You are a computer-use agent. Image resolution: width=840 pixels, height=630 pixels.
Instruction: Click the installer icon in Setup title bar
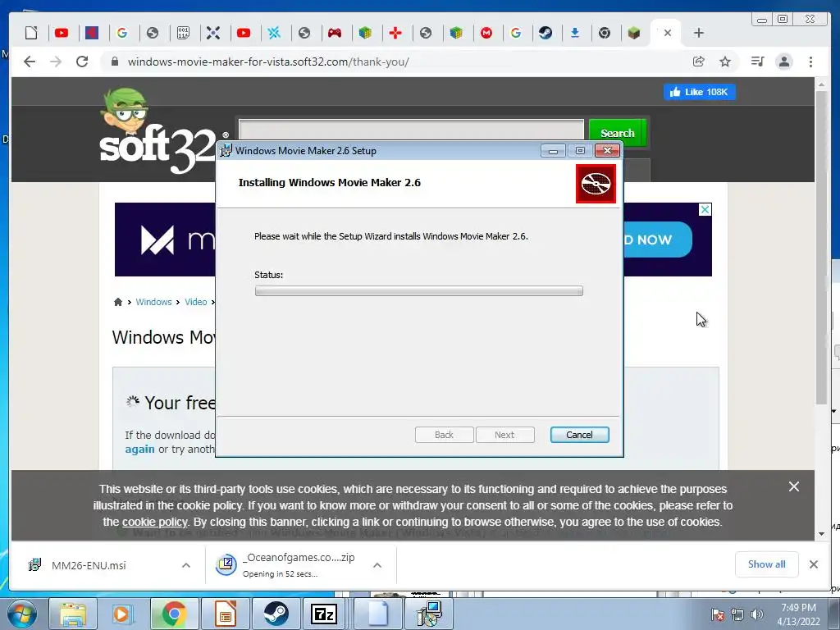pos(226,151)
